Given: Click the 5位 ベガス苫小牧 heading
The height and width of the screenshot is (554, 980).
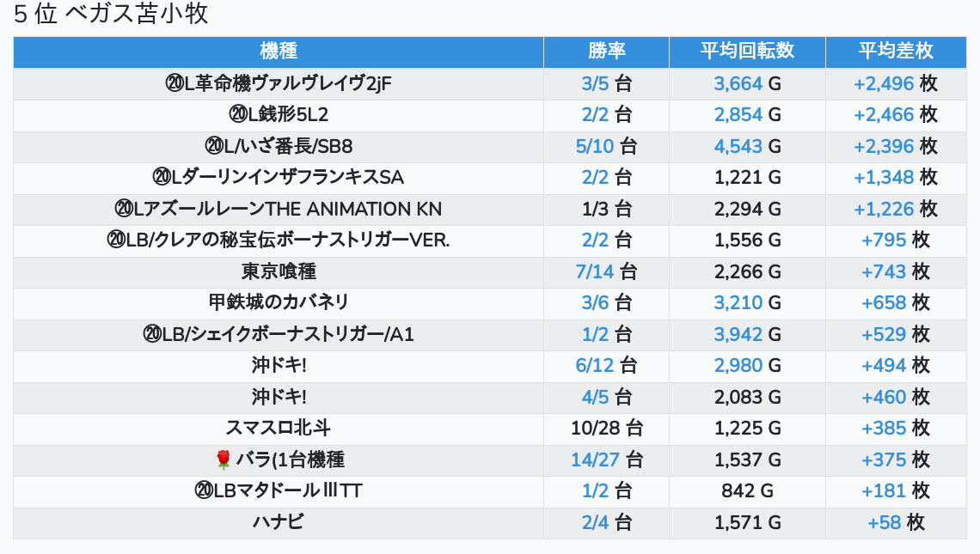Looking at the screenshot, I should click(111, 15).
